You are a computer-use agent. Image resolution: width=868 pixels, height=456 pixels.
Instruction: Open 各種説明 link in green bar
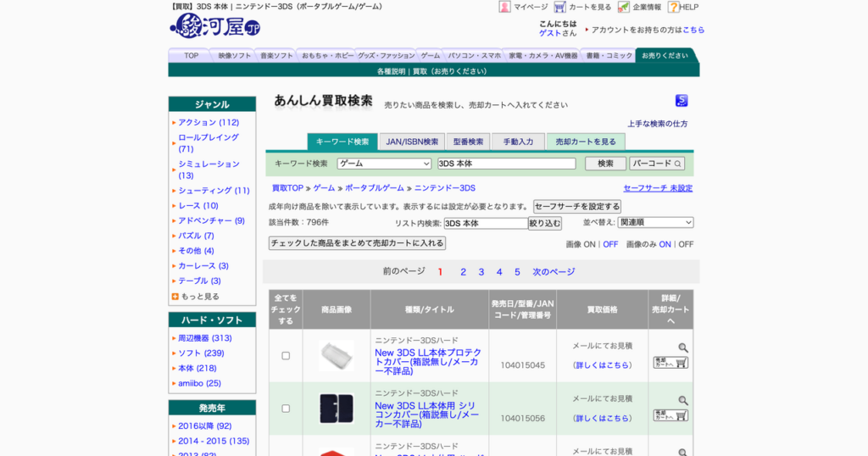point(391,71)
